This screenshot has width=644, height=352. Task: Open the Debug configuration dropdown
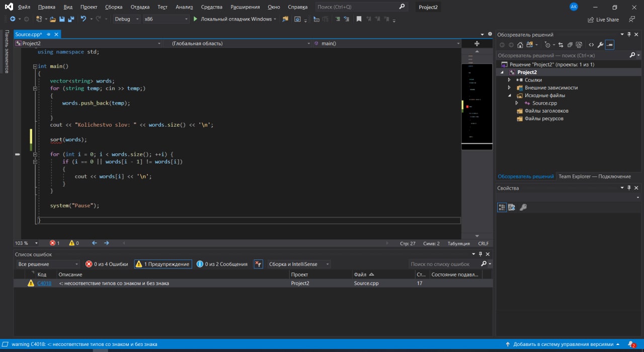pyautogui.click(x=127, y=19)
